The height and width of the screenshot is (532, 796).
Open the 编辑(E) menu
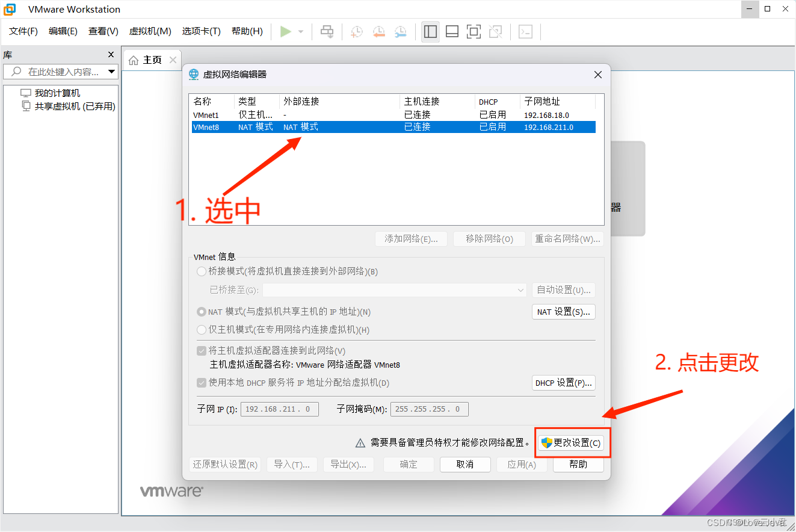click(63, 31)
